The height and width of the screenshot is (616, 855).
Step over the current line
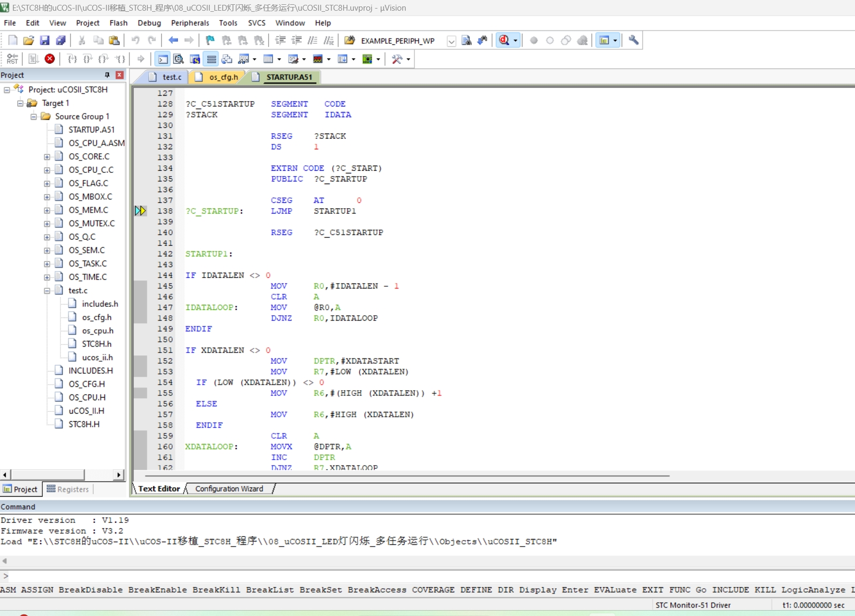(x=88, y=59)
